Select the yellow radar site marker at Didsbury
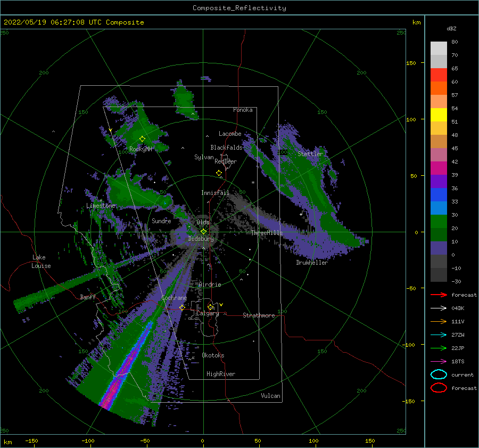The height and width of the screenshot is (448, 479). click(x=203, y=232)
